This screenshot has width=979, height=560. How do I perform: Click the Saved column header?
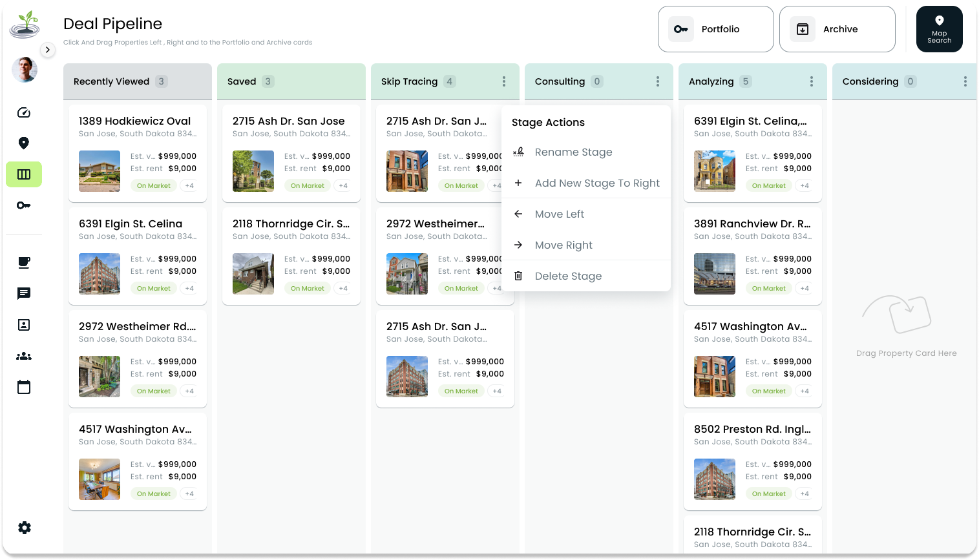click(291, 81)
